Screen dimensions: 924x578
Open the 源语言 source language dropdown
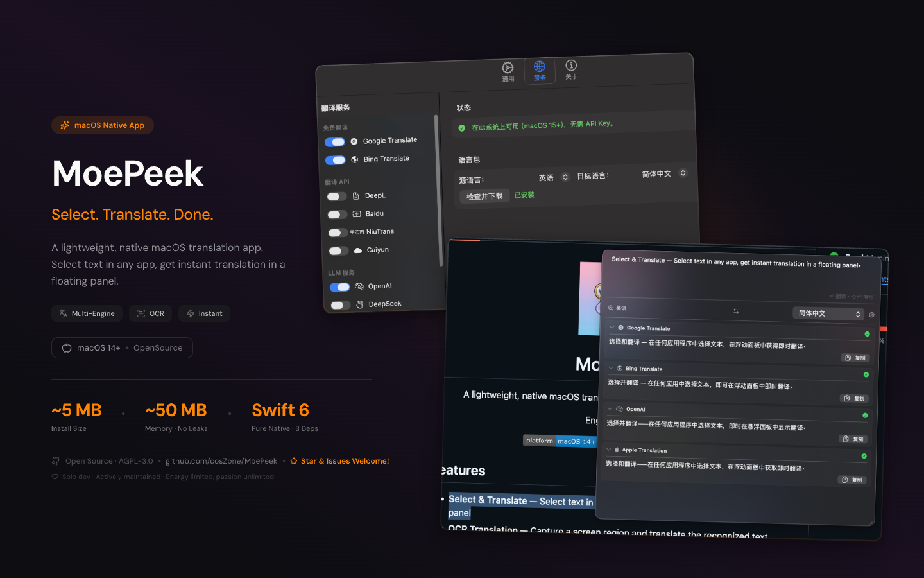(x=554, y=178)
